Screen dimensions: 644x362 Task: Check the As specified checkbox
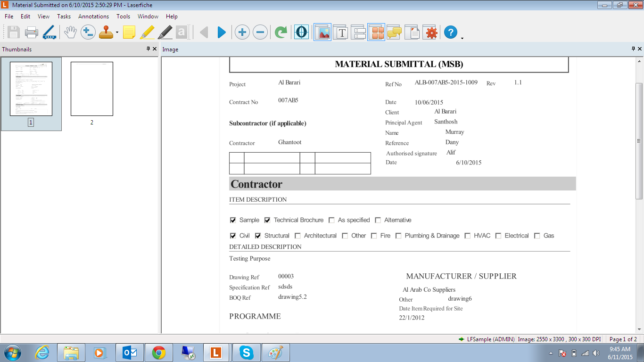[331, 220]
